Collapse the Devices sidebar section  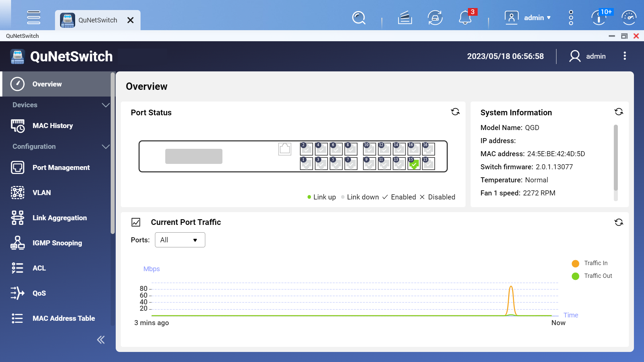(106, 105)
